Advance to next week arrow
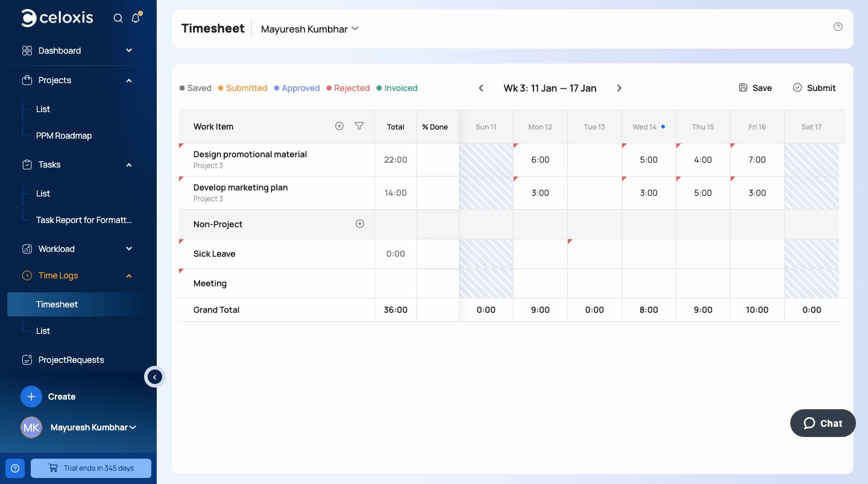This screenshot has height=484, width=868. 619,88
